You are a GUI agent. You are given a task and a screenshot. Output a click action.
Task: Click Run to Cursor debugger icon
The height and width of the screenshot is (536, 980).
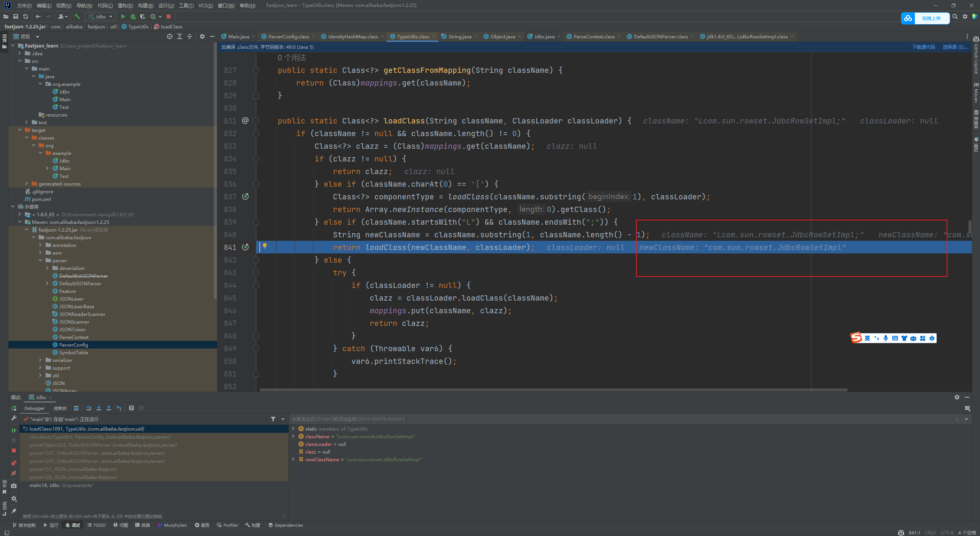coord(119,408)
